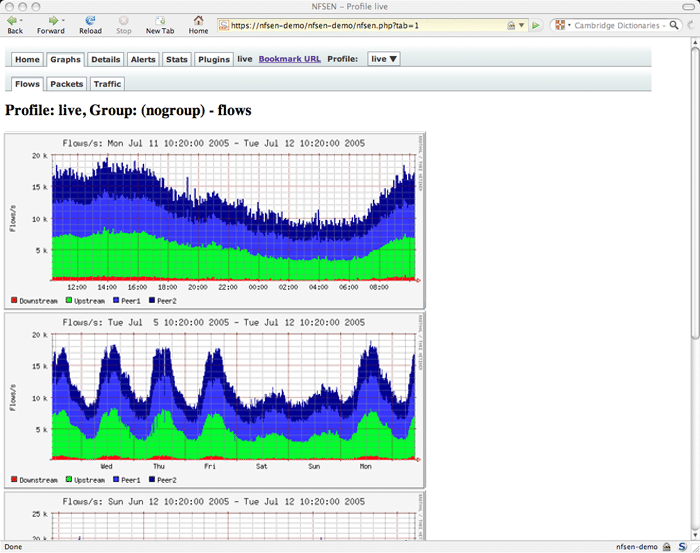Open the search engine selector icon

point(562,25)
